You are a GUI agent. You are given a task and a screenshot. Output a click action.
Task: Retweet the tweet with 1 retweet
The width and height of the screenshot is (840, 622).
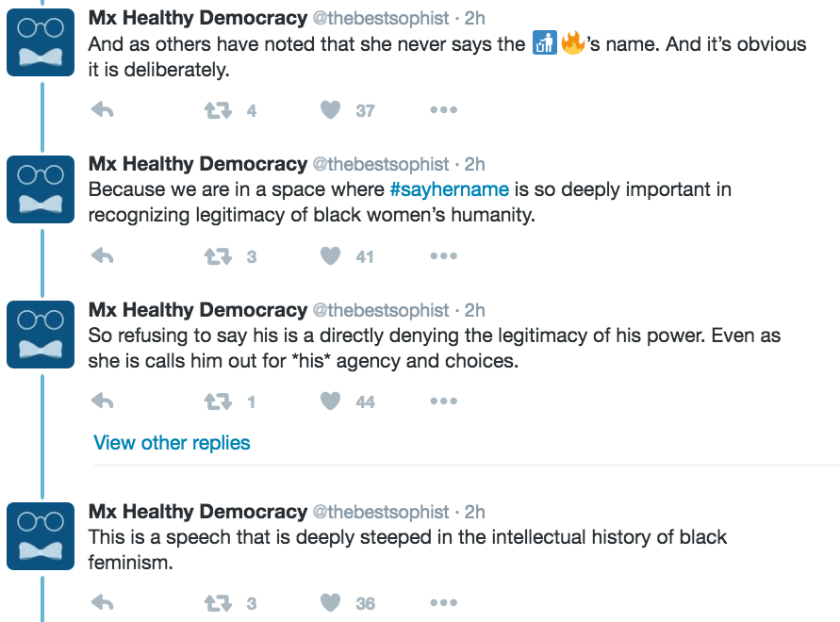(x=218, y=401)
